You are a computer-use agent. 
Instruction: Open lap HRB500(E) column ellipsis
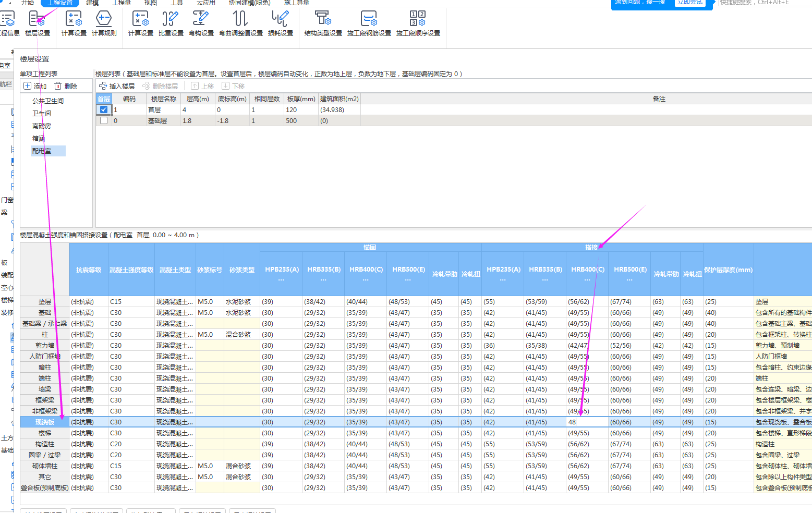click(630, 280)
